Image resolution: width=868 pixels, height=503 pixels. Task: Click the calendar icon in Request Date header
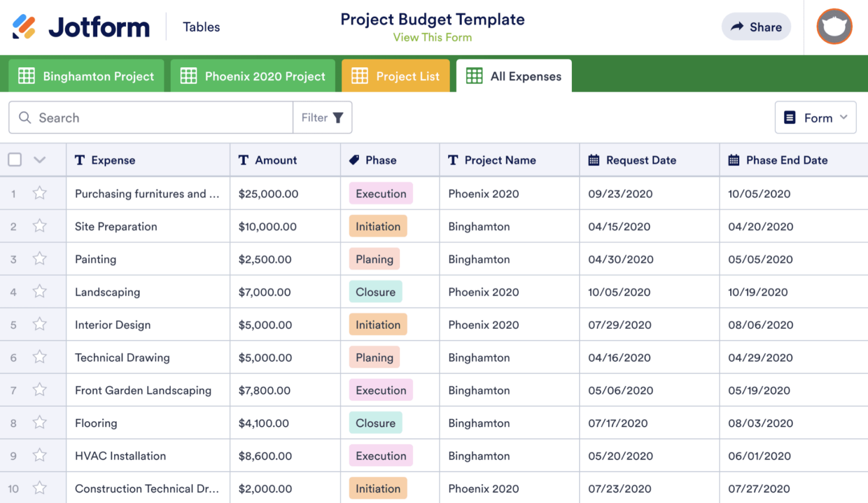[x=593, y=160]
